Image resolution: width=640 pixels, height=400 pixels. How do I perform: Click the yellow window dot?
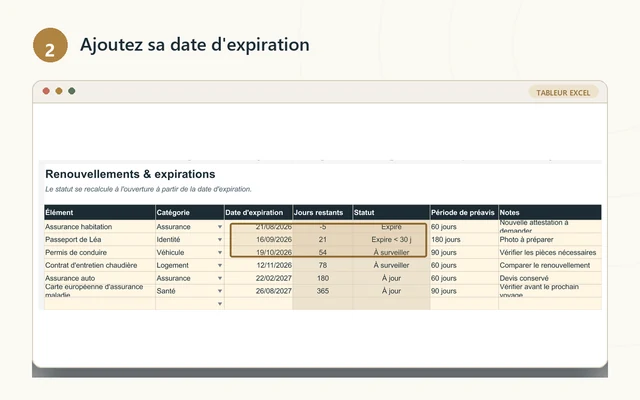(x=59, y=91)
